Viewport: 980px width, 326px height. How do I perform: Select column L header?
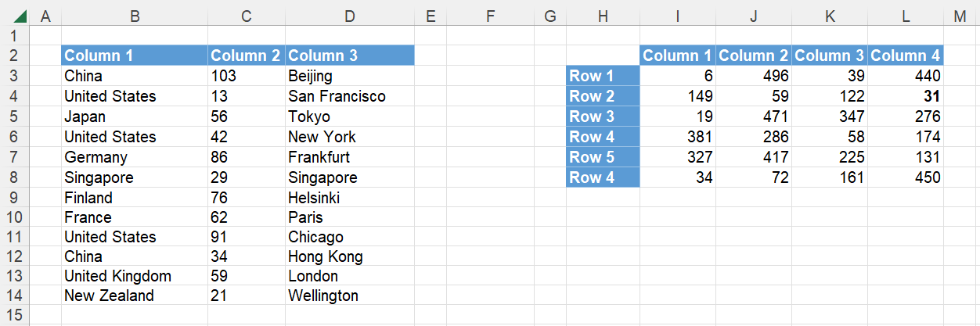tap(905, 16)
